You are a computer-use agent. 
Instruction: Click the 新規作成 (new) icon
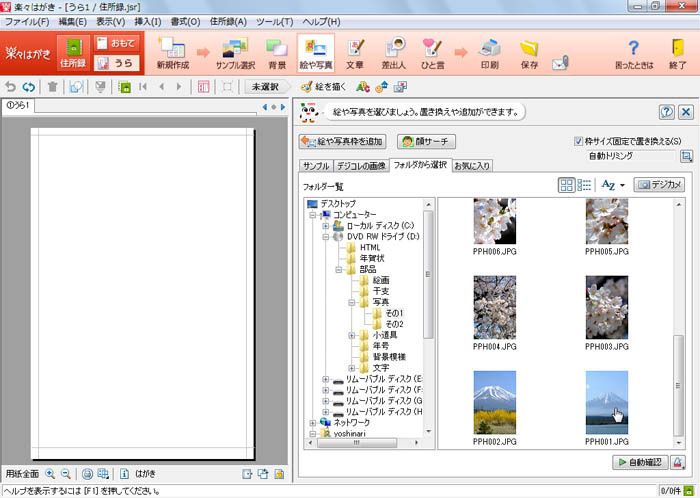coord(172,53)
